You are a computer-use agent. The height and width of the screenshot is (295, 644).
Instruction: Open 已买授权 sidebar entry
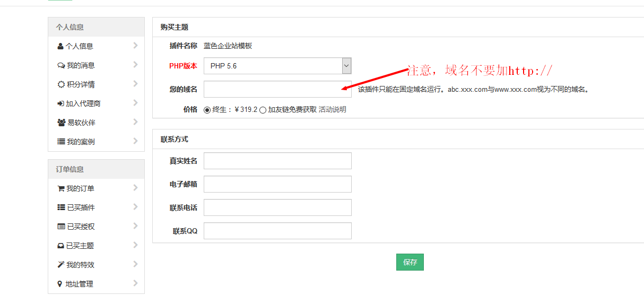[x=81, y=227]
